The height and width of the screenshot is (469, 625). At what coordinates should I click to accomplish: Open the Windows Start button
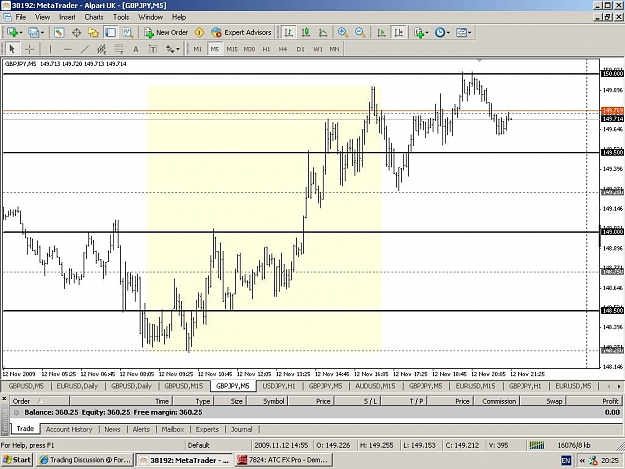[17, 460]
